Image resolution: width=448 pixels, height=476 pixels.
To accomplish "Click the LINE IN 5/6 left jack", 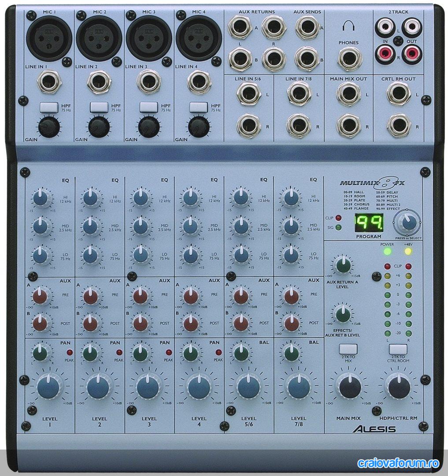I will point(248,94).
